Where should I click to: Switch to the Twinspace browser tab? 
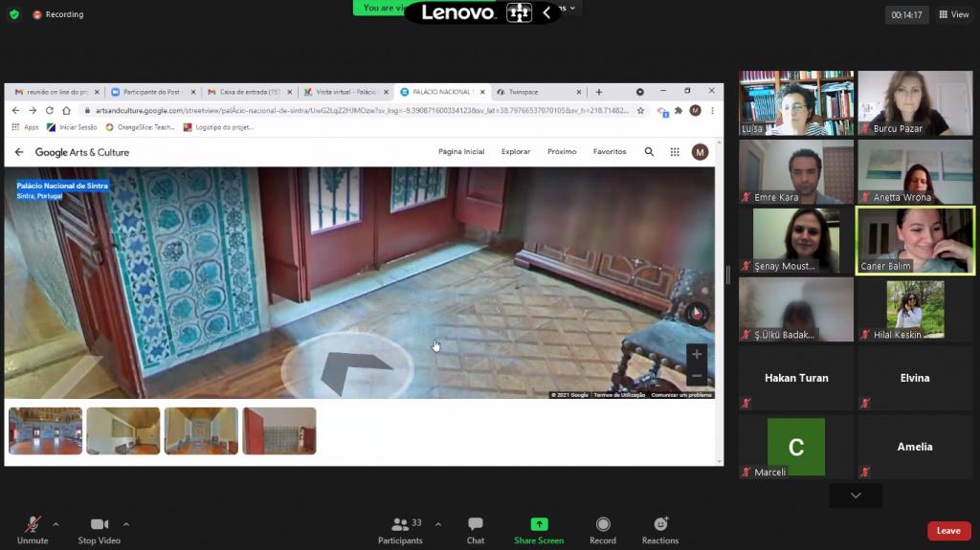click(x=536, y=92)
